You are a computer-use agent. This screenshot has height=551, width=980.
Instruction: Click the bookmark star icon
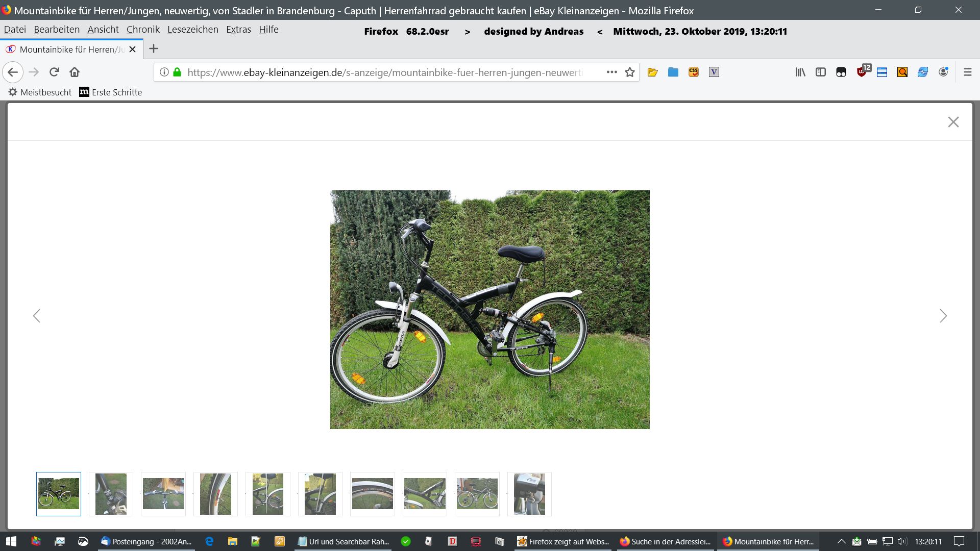point(630,72)
